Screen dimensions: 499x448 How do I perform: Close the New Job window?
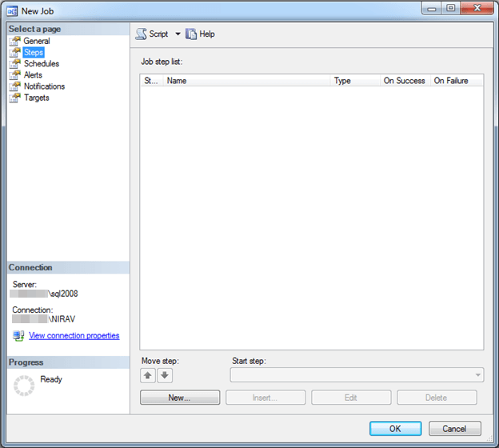(477, 8)
